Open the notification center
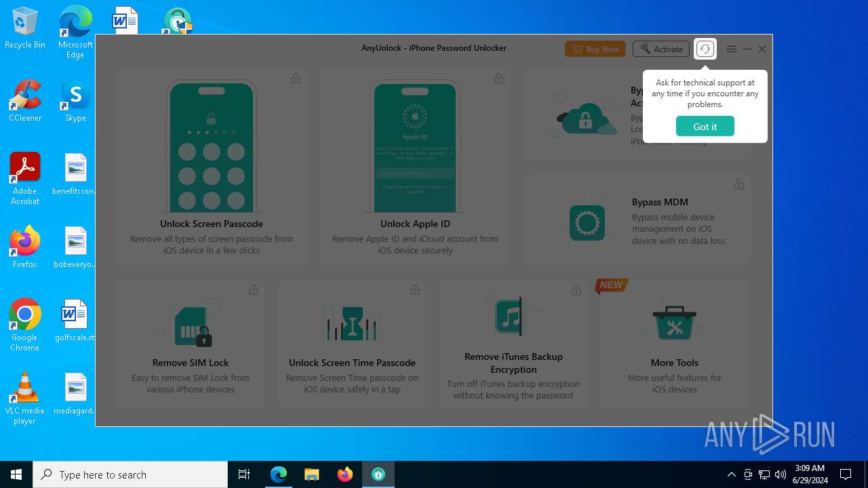Screen dimensions: 868x488 (846, 474)
